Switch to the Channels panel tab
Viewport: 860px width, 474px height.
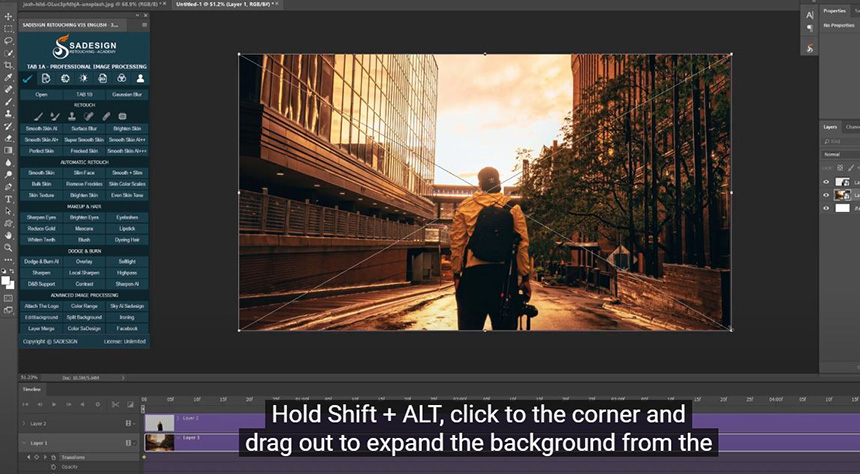click(852, 127)
